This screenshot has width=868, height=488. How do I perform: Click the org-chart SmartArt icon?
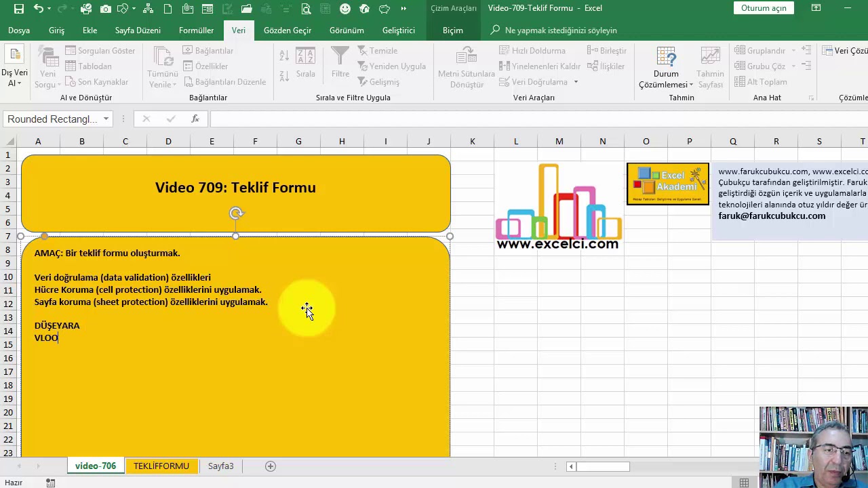[x=148, y=9]
